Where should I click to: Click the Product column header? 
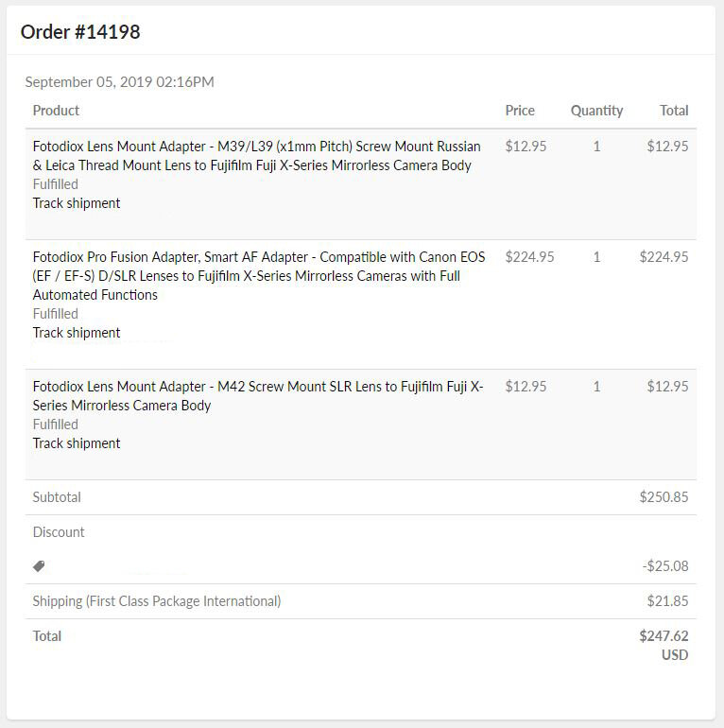[56, 111]
